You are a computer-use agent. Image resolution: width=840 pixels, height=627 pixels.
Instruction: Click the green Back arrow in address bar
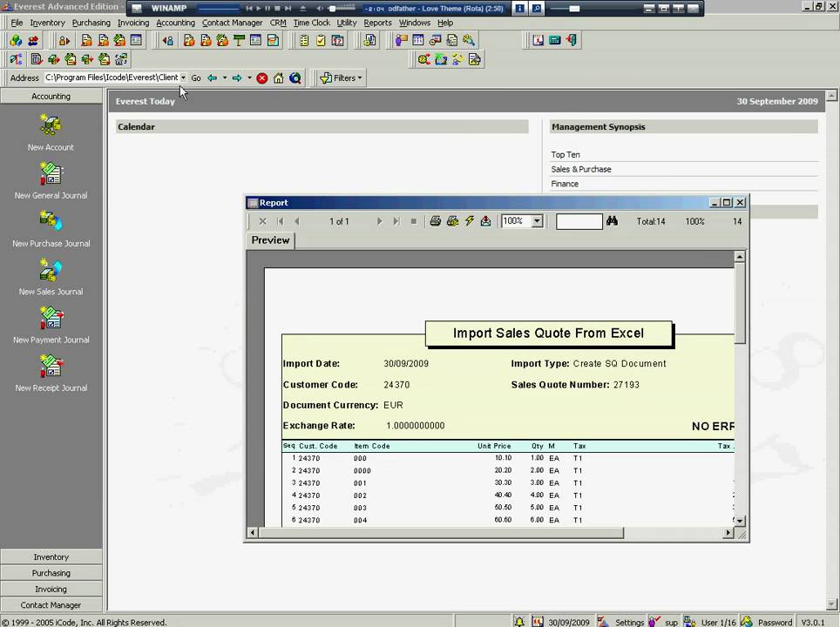[x=212, y=78]
